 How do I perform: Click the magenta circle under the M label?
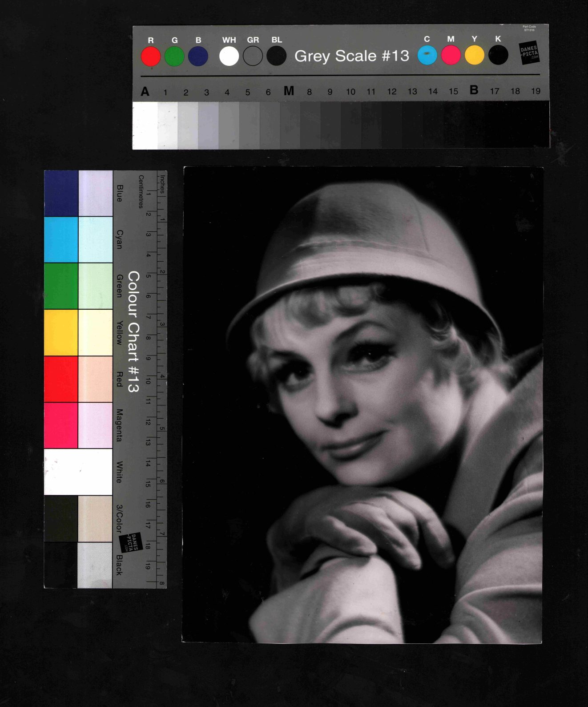451,55
